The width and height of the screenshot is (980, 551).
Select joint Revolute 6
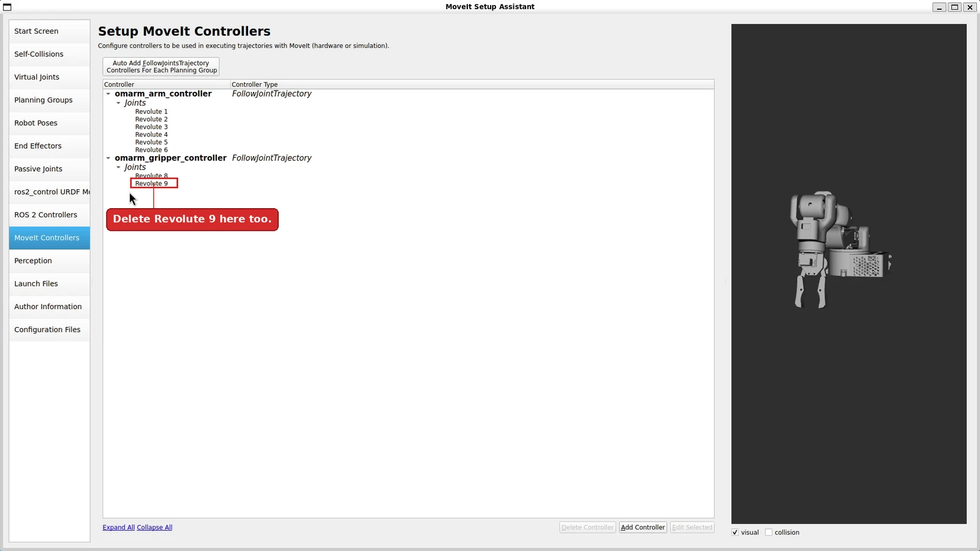coord(151,150)
